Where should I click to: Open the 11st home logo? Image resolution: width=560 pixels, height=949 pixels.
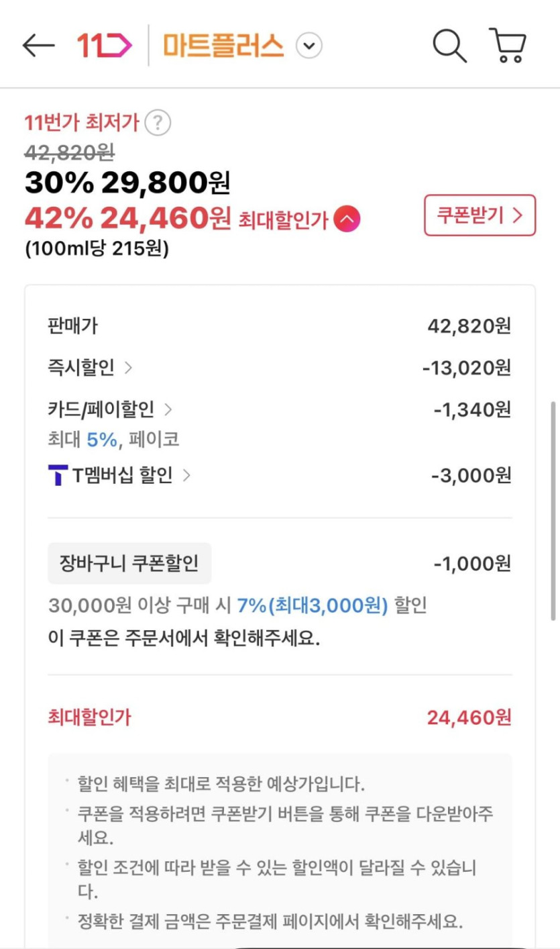pos(105,46)
